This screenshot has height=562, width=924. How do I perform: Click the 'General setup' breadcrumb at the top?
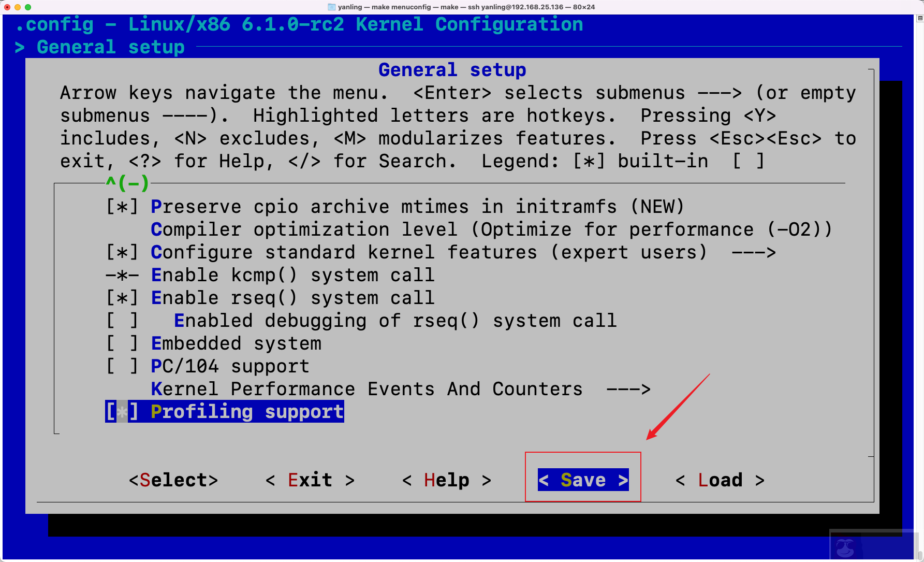(x=110, y=47)
